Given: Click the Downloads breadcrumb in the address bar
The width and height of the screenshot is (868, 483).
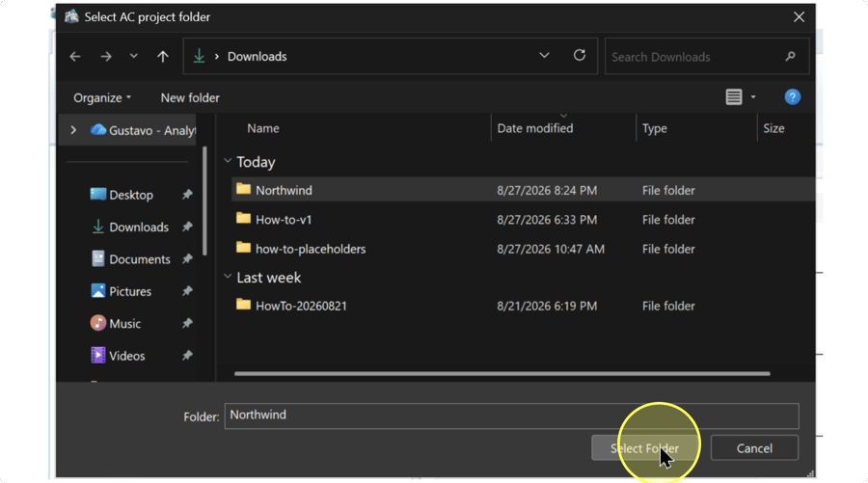Looking at the screenshot, I should (x=257, y=57).
